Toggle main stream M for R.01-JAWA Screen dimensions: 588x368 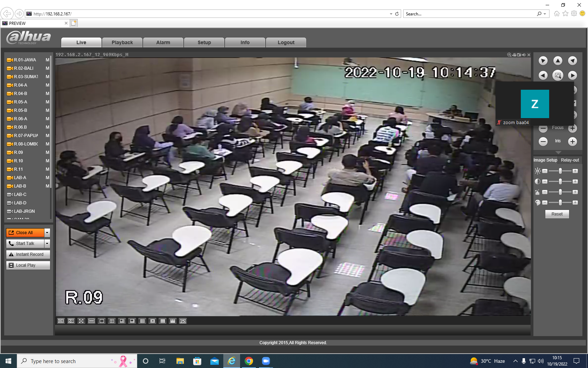(x=48, y=60)
